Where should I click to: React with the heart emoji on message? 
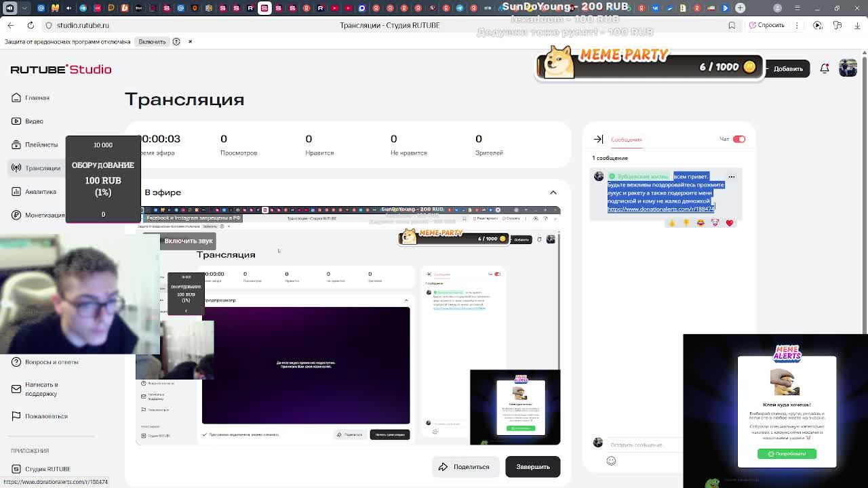[x=730, y=222]
